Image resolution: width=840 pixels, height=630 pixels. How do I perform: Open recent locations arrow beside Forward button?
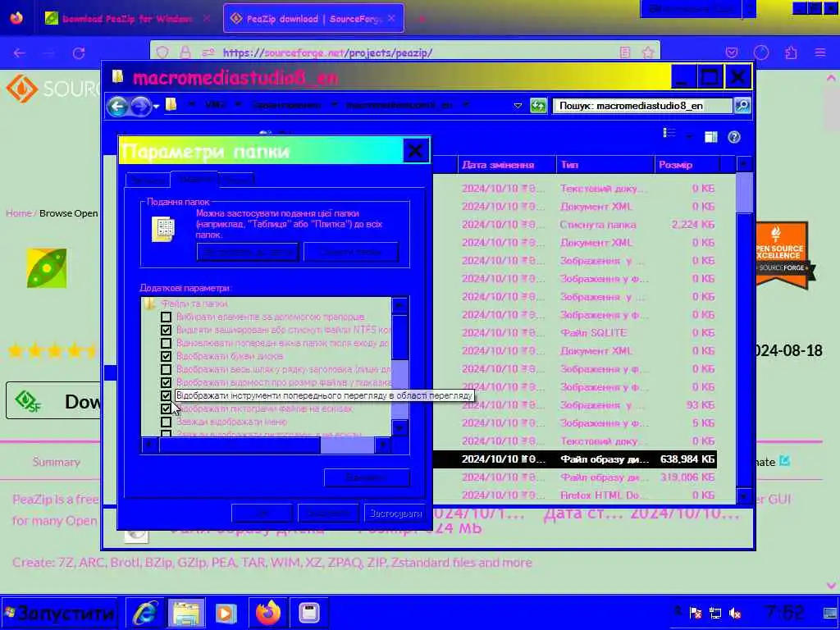pyautogui.click(x=156, y=106)
